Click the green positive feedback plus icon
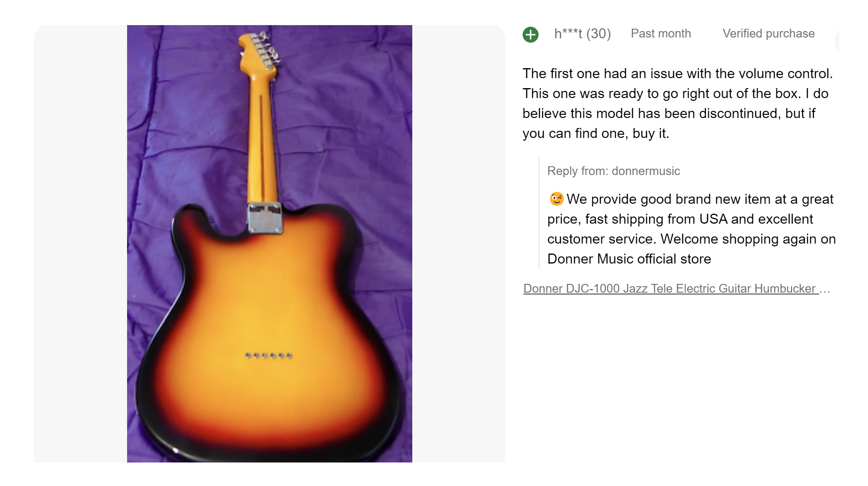The height and width of the screenshot is (486, 868). [530, 35]
